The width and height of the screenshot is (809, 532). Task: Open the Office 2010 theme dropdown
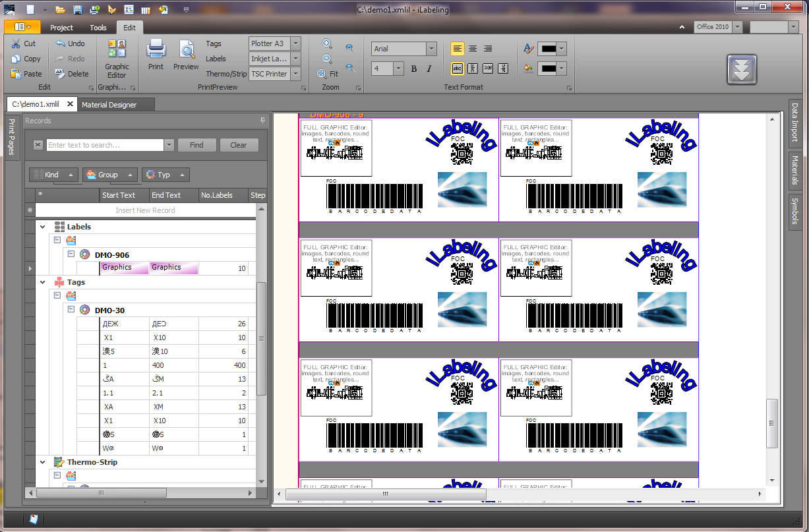pyautogui.click(x=737, y=27)
